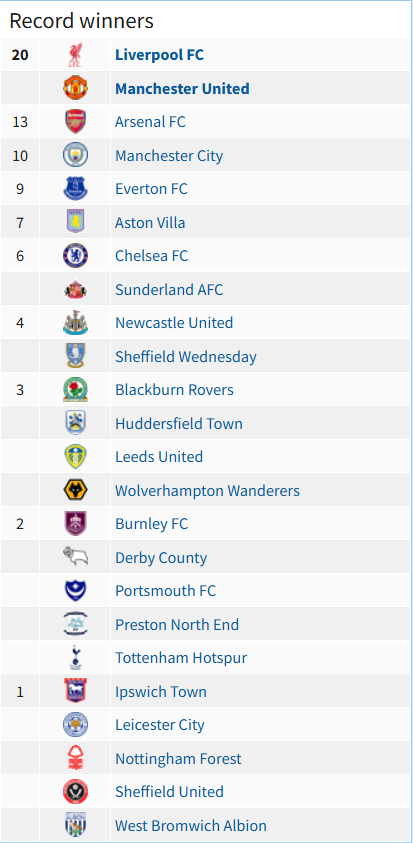This screenshot has width=413, height=843.
Task: Click the Manchester United club crest
Action: point(75,88)
